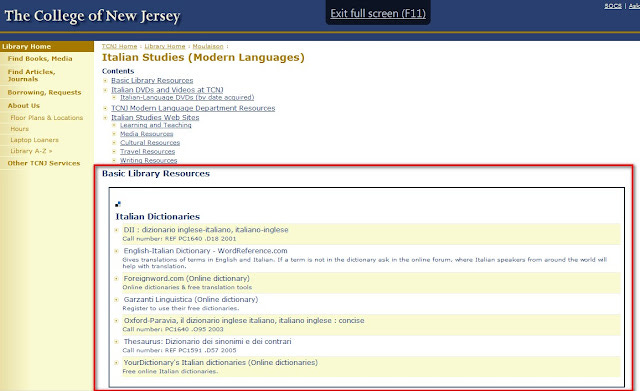
Task: Open Other TCNJ Services
Action: click(x=44, y=163)
